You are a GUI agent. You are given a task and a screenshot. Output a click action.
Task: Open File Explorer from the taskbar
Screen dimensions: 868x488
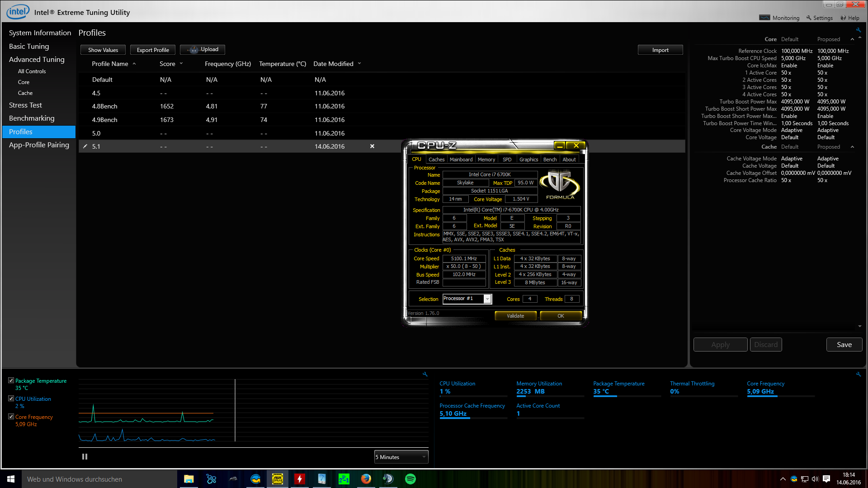pyautogui.click(x=189, y=479)
